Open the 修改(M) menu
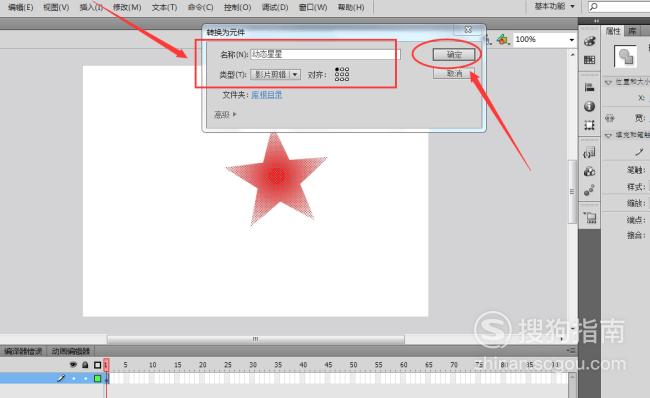Image resolution: width=650 pixels, height=398 pixels. [x=127, y=7]
